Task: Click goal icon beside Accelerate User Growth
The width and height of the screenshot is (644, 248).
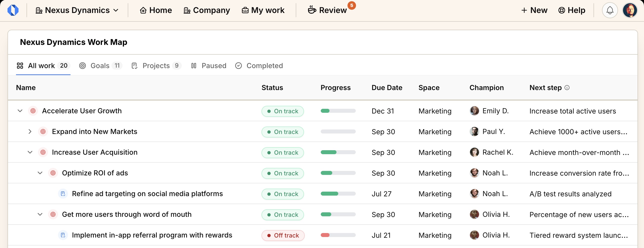Action: pos(33,111)
